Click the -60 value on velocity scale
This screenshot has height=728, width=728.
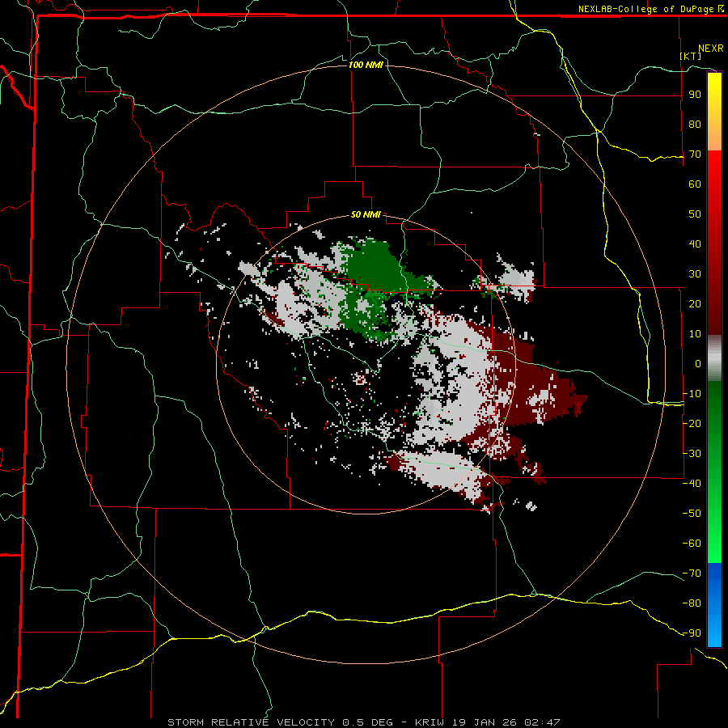[x=692, y=544]
